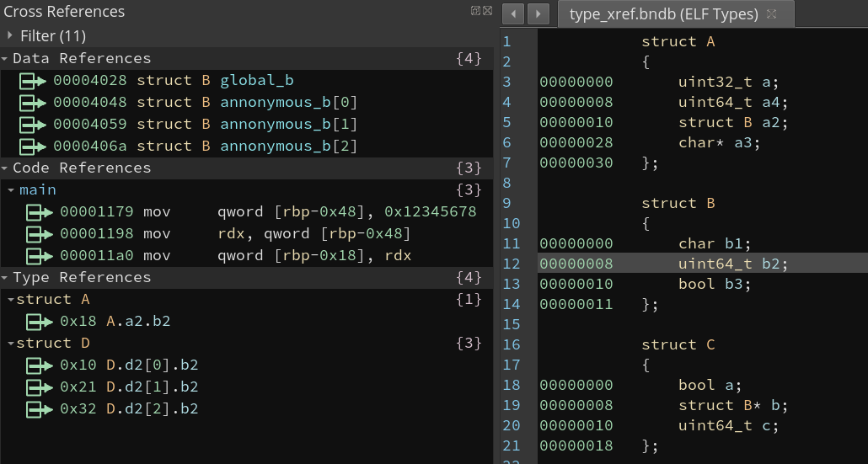Click the struct B* b member line

(x=733, y=405)
